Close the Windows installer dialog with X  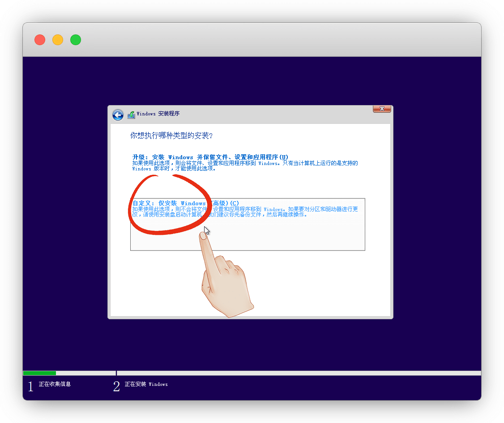382,109
